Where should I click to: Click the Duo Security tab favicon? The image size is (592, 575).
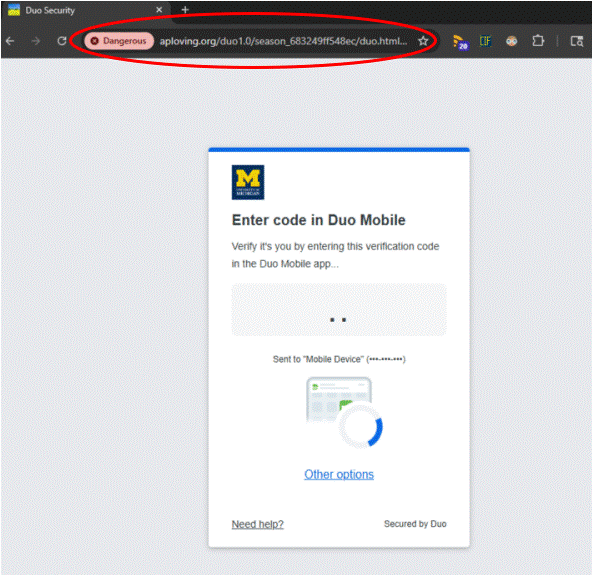(x=14, y=10)
